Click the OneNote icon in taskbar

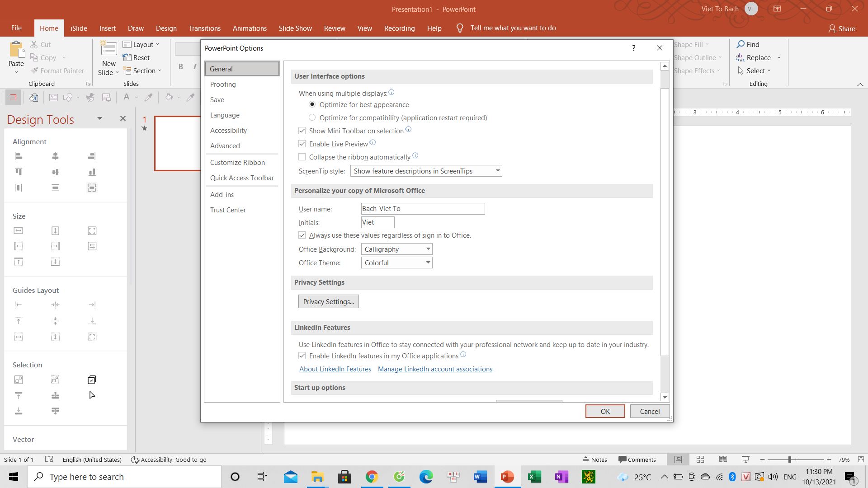[561, 477]
